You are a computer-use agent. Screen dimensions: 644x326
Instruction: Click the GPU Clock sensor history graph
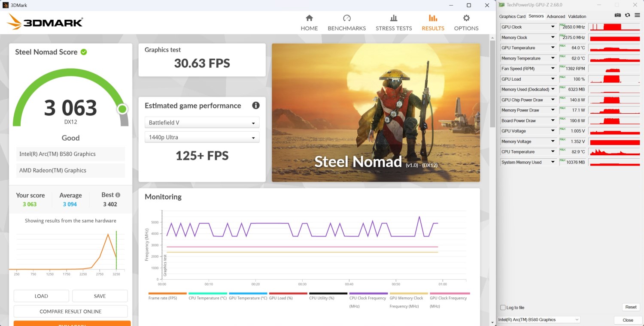click(615, 27)
